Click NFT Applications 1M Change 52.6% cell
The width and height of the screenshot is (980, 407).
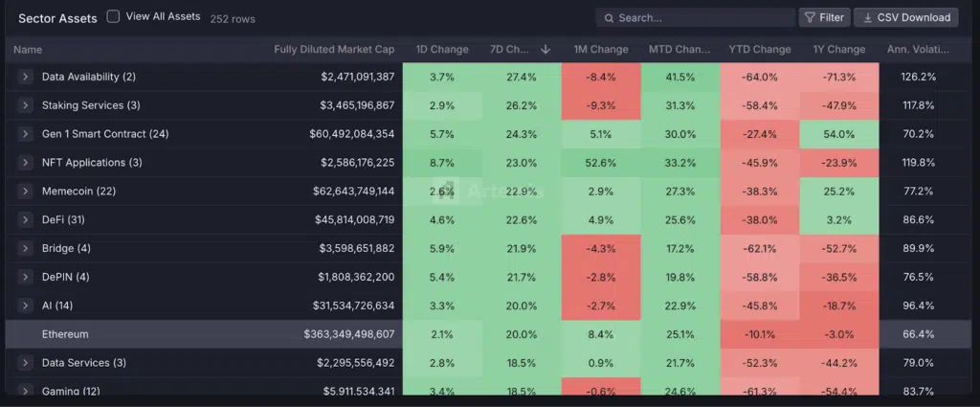point(601,163)
